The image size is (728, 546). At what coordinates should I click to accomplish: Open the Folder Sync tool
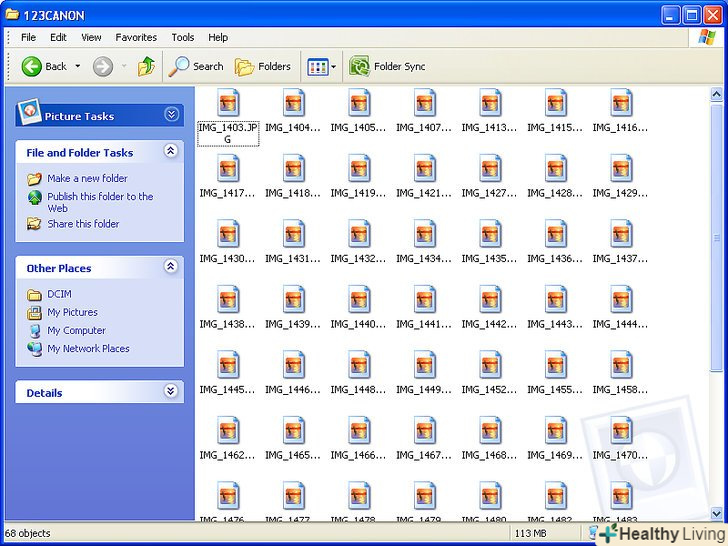388,67
